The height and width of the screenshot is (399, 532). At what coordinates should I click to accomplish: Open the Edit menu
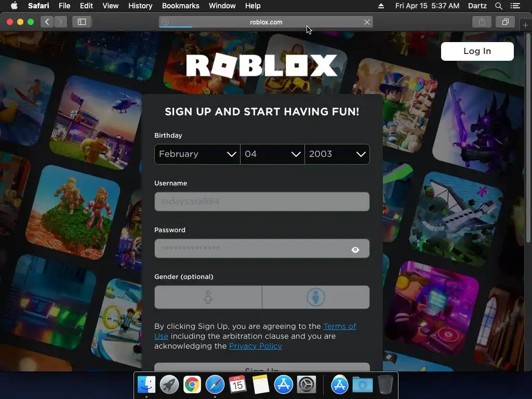pos(86,6)
